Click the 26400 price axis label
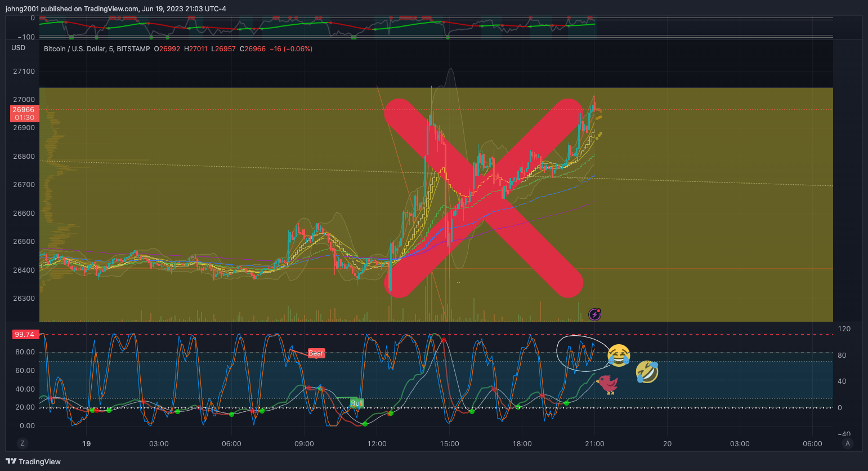The width and height of the screenshot is (868, 471). coord(24,270)
